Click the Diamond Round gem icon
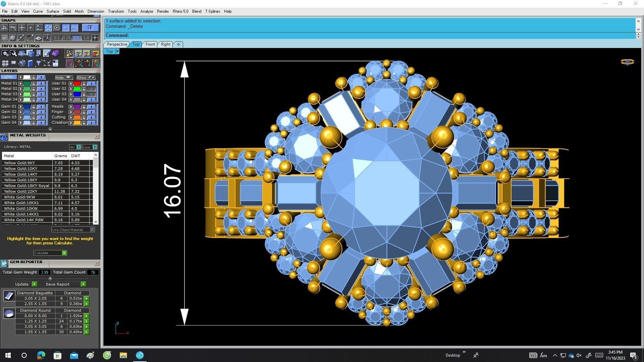This screenshot has width=644, height=362. (9, 313)
